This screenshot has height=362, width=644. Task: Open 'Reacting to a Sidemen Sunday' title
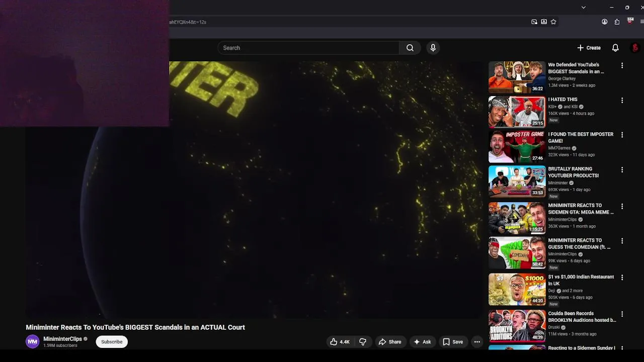pyautogui.click(x=582, y=348)
